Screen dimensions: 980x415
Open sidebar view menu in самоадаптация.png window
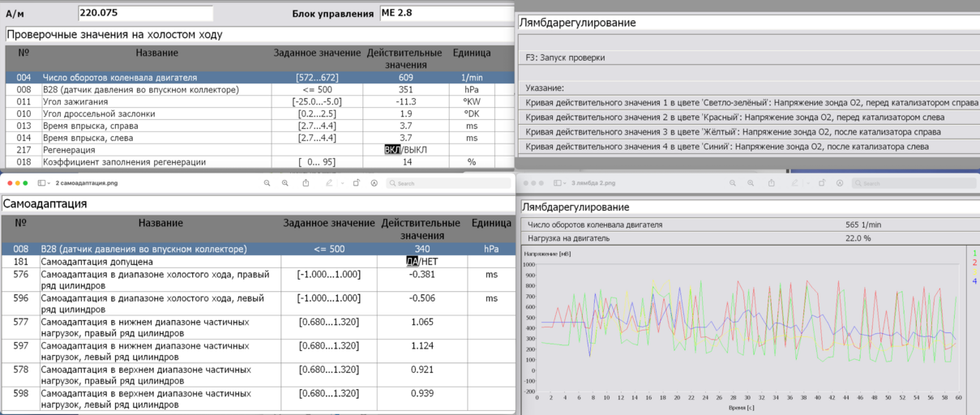pyautogui.click(x=41, y=183)
